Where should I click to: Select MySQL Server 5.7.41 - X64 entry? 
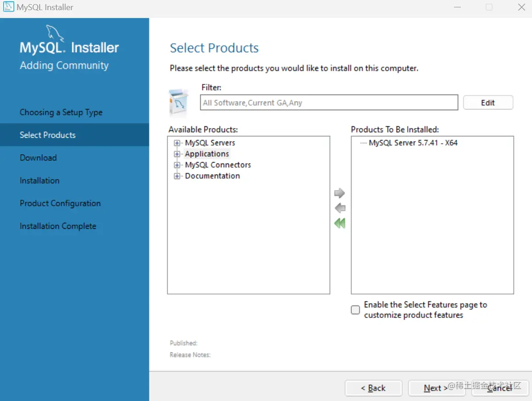pyautogui.click(x=413, y=143)
